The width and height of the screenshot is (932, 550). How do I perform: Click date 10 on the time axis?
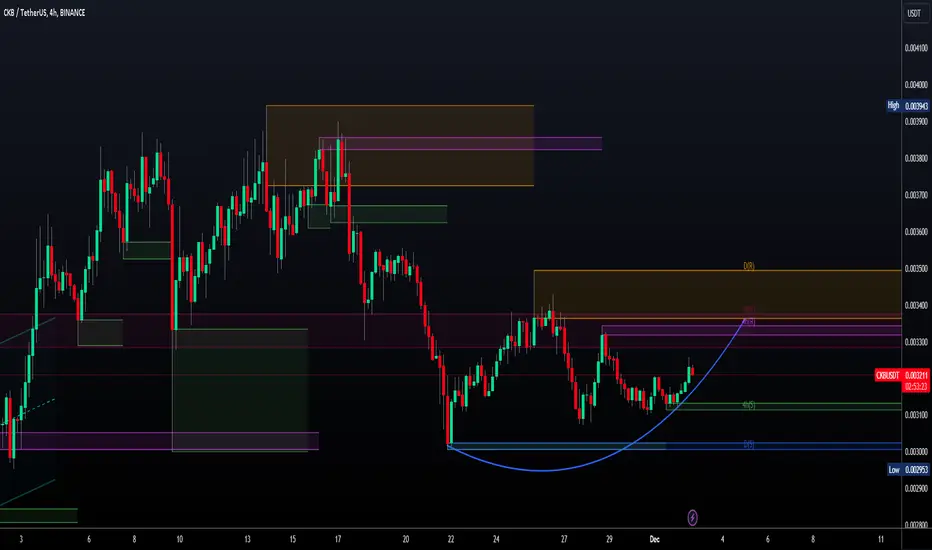[x=180, y=539]
